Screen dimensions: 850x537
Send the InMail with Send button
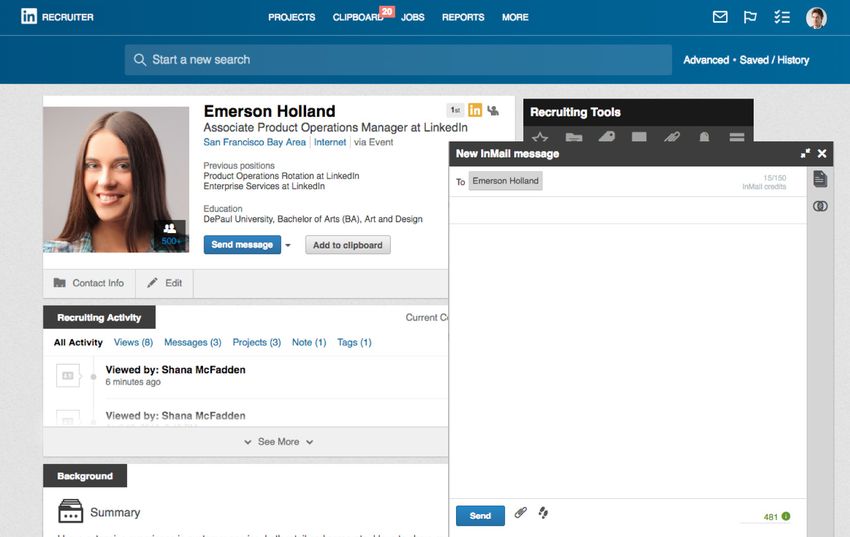point(480,515)
